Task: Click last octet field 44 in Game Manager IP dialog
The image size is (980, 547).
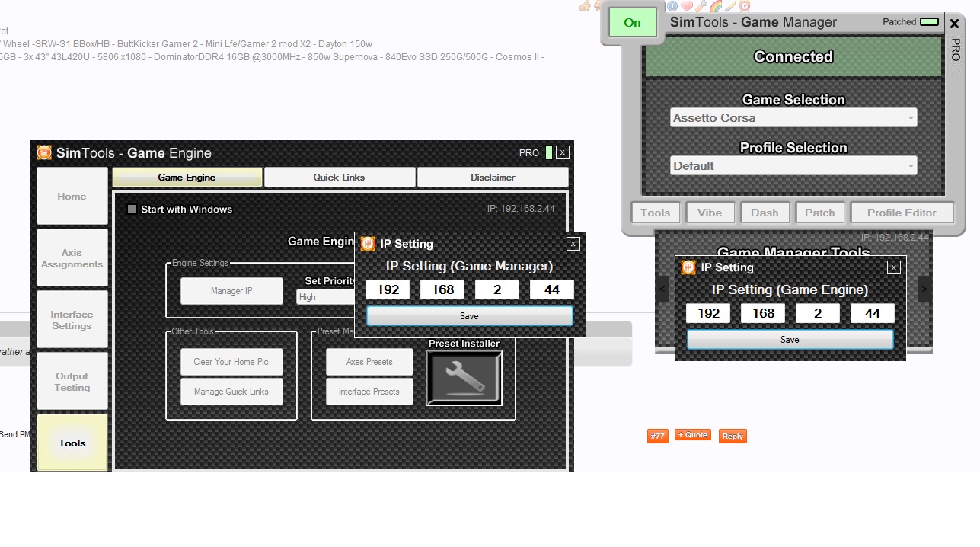Action: click(x=552, y=289)
